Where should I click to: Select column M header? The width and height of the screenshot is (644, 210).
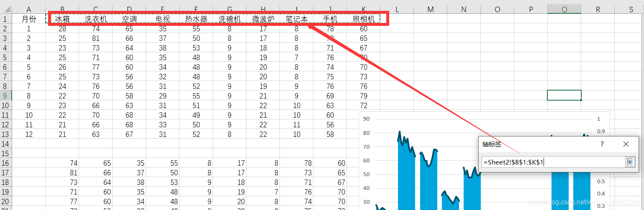coord(430,9)
